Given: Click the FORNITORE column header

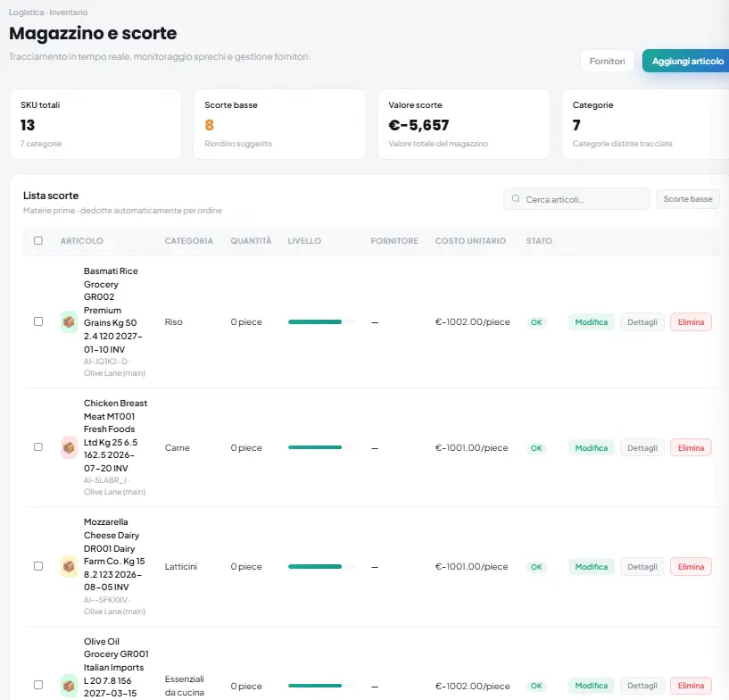Looking at the screenshot, I should (x=394, y=241).
